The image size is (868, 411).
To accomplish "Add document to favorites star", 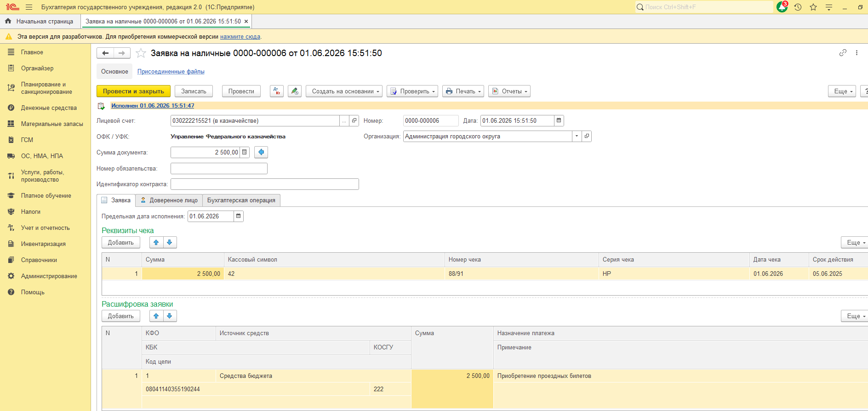I will point(141,53).
